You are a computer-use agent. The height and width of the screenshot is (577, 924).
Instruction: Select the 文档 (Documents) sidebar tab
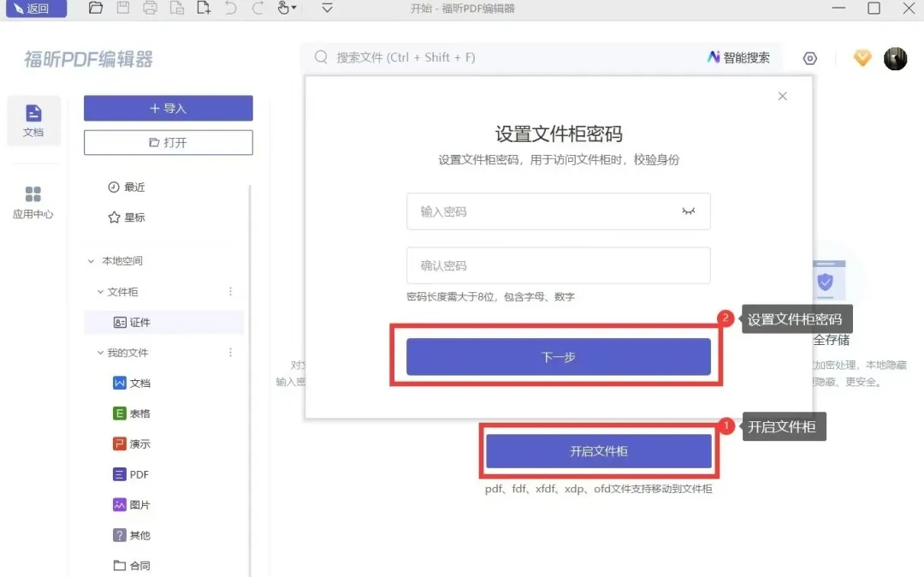(x=33, y=120)
